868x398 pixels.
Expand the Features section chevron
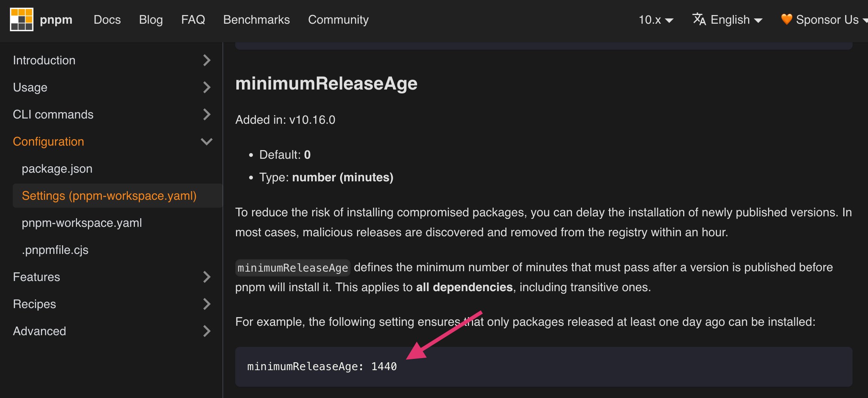(x=207, y=277)
